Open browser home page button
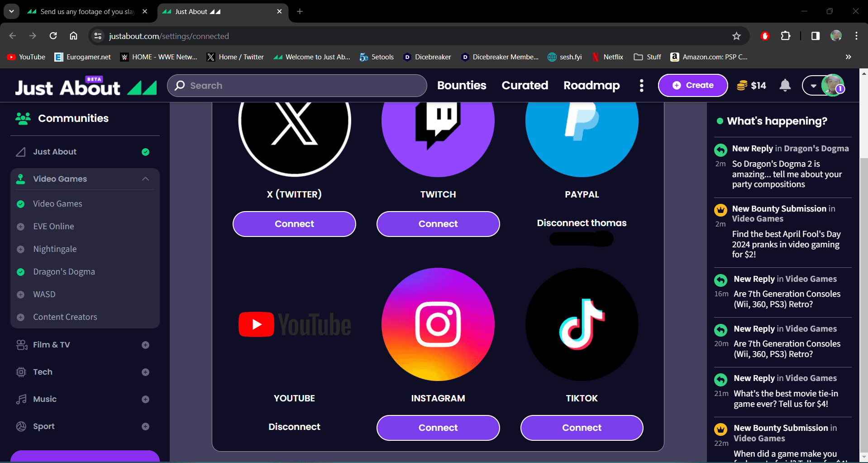The width and height of the screenshot is (868, 463). tap(73, 36)
